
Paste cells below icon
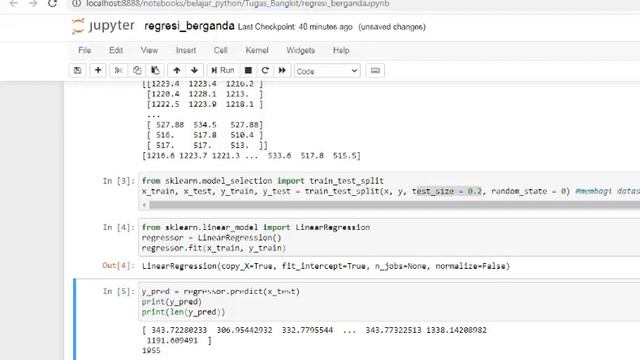(x=155, y=71)
